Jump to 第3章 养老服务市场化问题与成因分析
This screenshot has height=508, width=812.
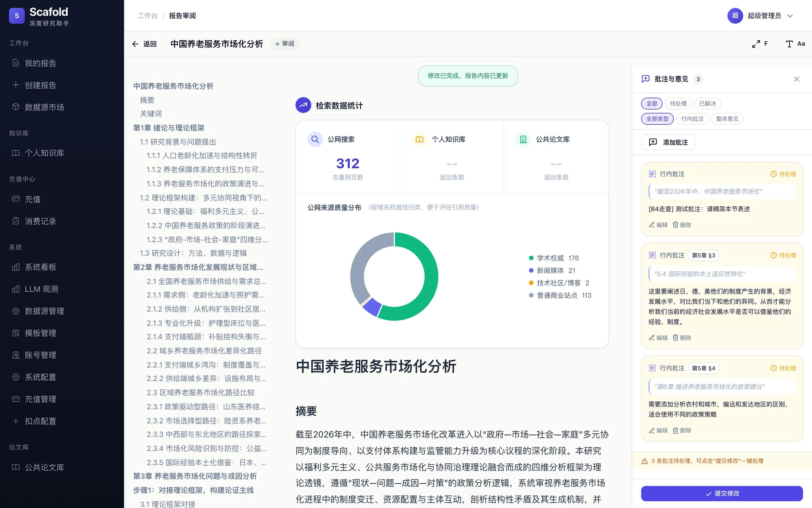point(195,476)
